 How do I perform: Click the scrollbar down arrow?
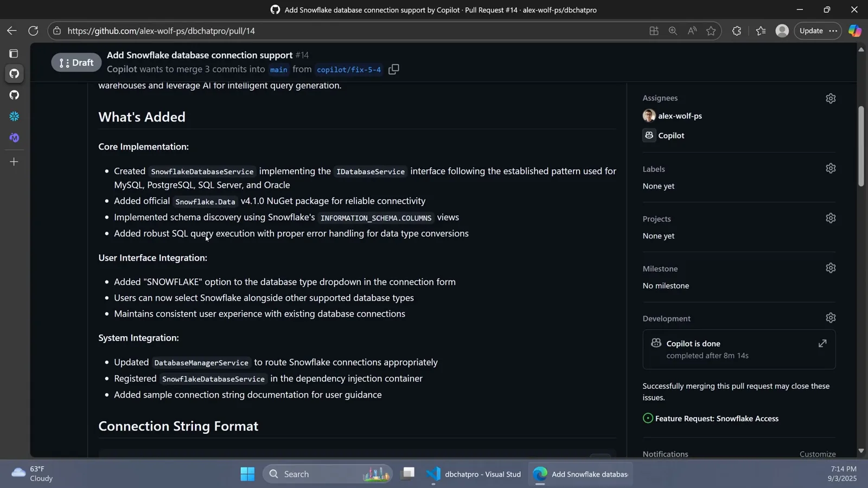861,451
